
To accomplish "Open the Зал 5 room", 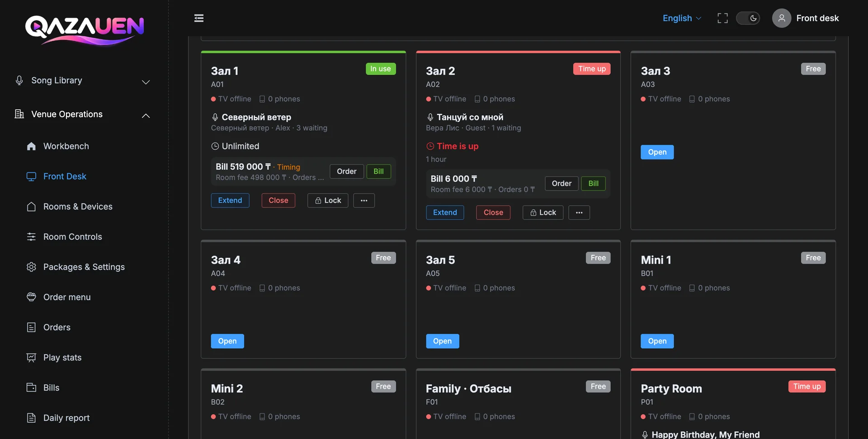I will coord(443,341).
